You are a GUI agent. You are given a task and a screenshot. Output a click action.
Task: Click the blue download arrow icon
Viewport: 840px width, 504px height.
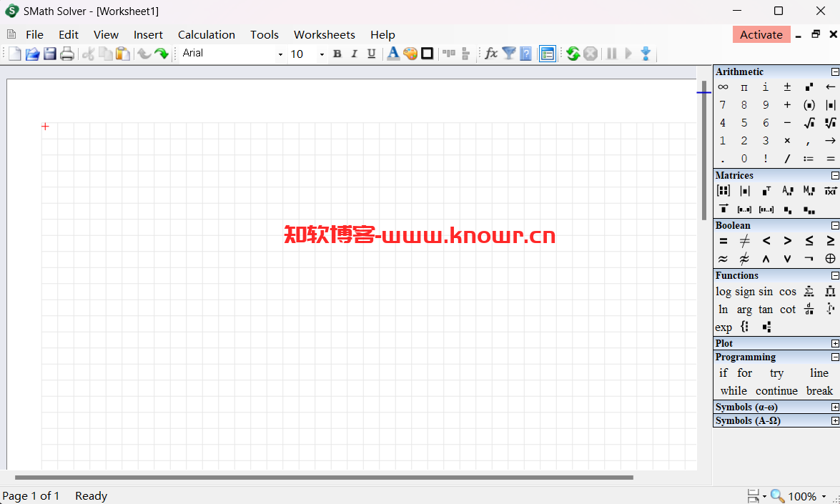pos(646,54)
